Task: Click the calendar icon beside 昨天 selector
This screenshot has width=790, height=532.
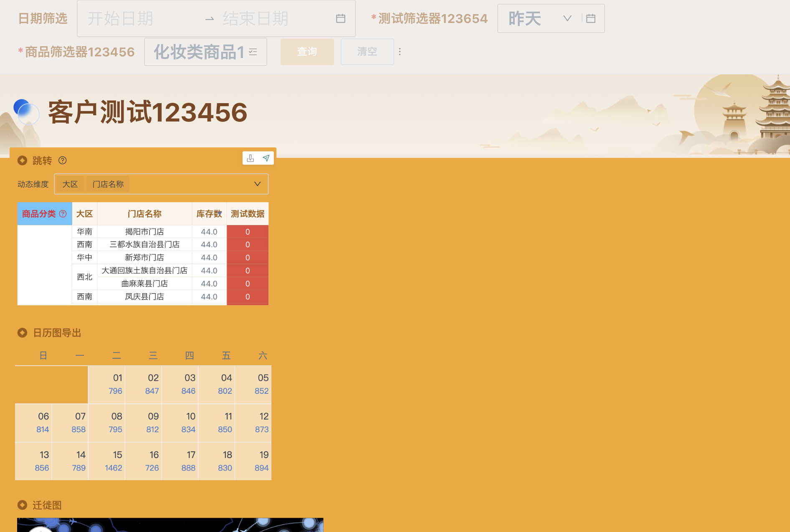Action: (590, 18)
